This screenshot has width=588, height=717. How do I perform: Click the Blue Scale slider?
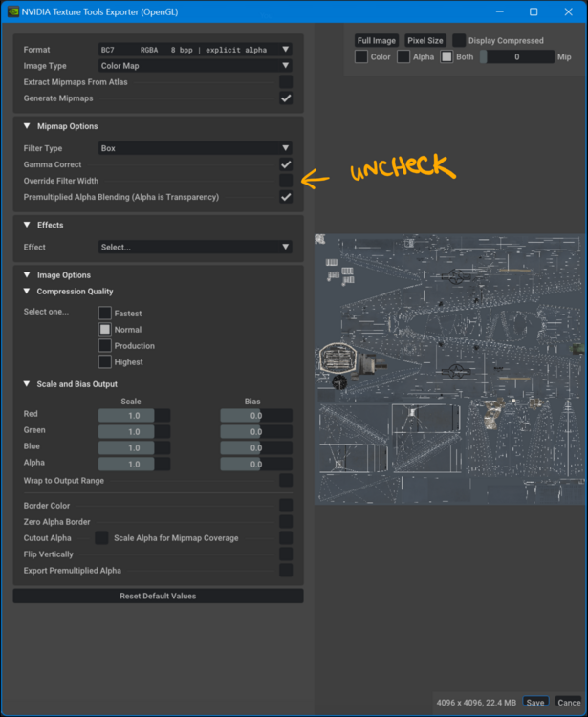[134, 447]
